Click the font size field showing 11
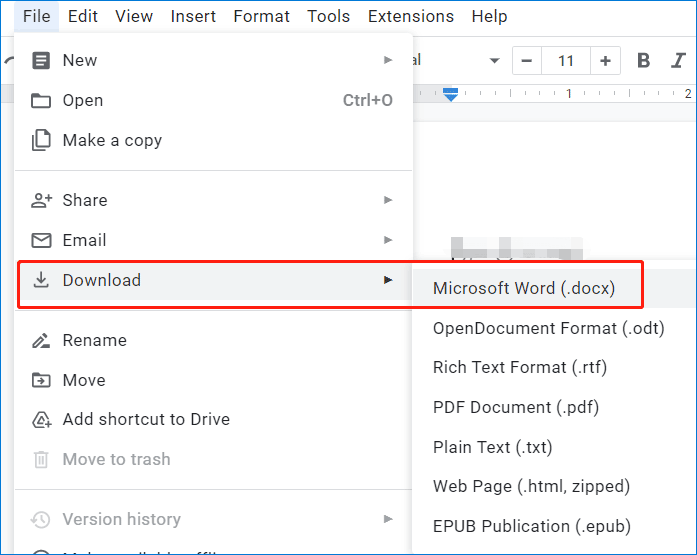Screen dimensions: 697x555 coord(566,60)
